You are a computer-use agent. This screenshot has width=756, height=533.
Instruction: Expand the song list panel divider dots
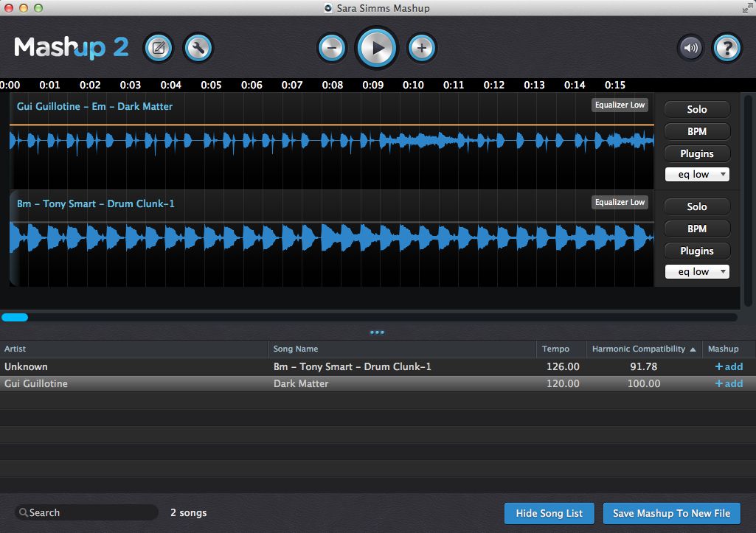378,332
